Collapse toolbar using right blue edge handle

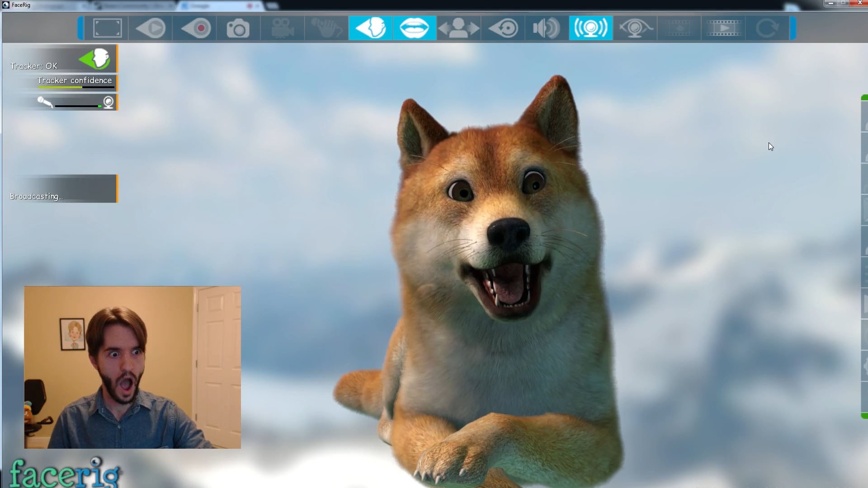tap(793, 28)
